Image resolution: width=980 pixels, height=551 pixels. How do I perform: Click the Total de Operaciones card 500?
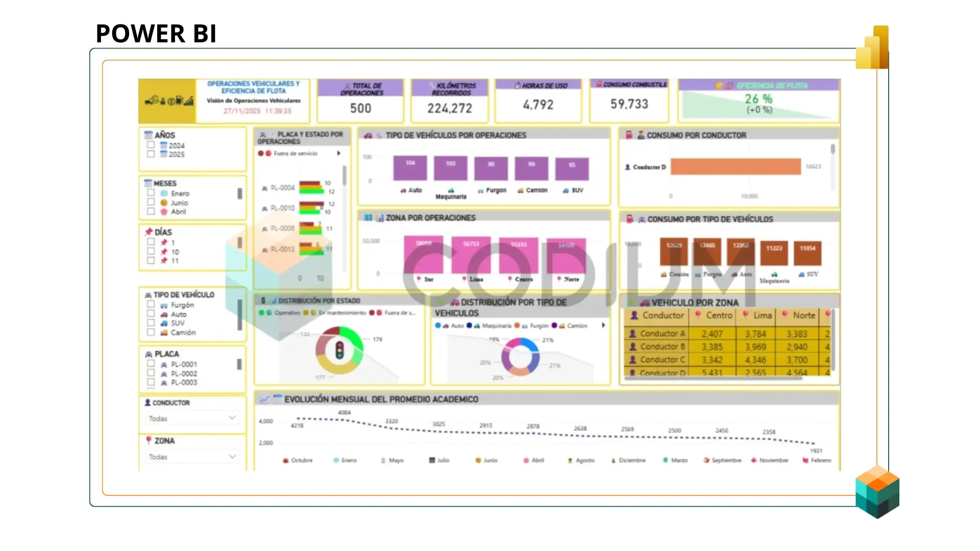[360, 101]
